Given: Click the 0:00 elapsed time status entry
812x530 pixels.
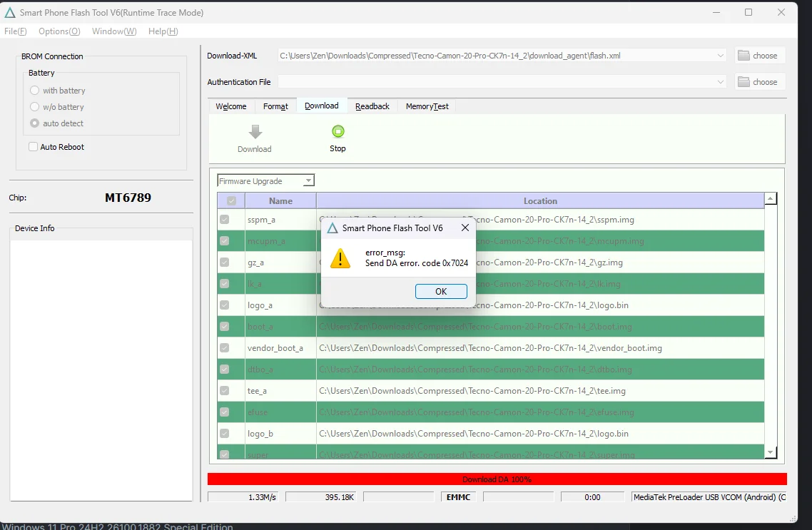Looking at the screenshot, I should (592, 497).
